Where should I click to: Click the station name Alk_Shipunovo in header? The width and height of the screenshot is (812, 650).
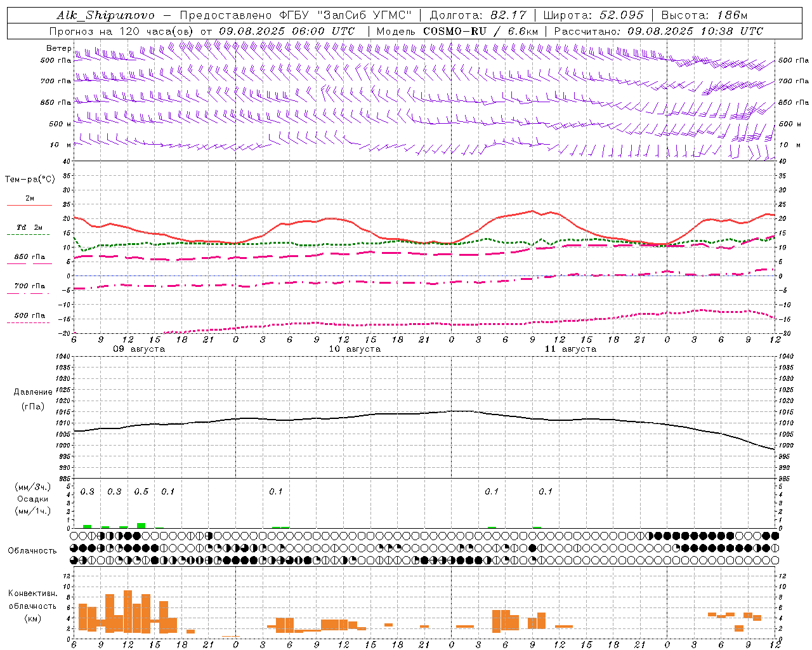105,15
